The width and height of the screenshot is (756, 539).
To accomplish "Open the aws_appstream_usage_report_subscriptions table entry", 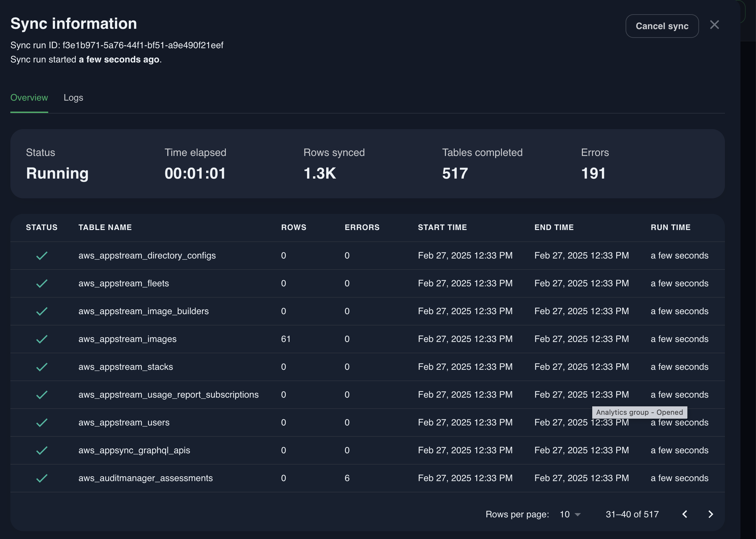I will pos(168,395).
